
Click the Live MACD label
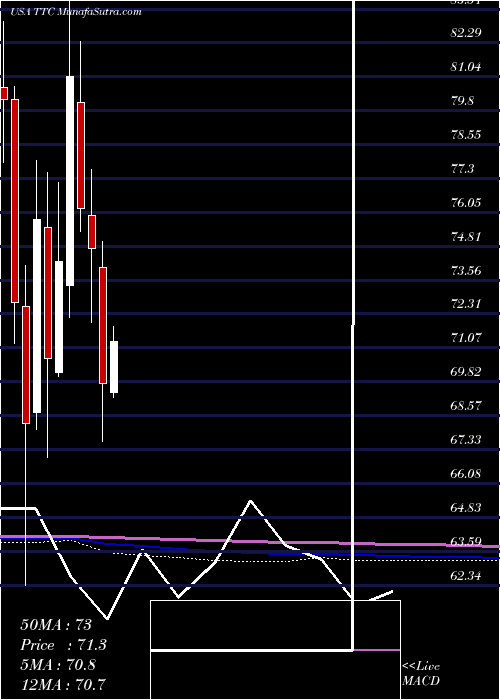[421, 674]
